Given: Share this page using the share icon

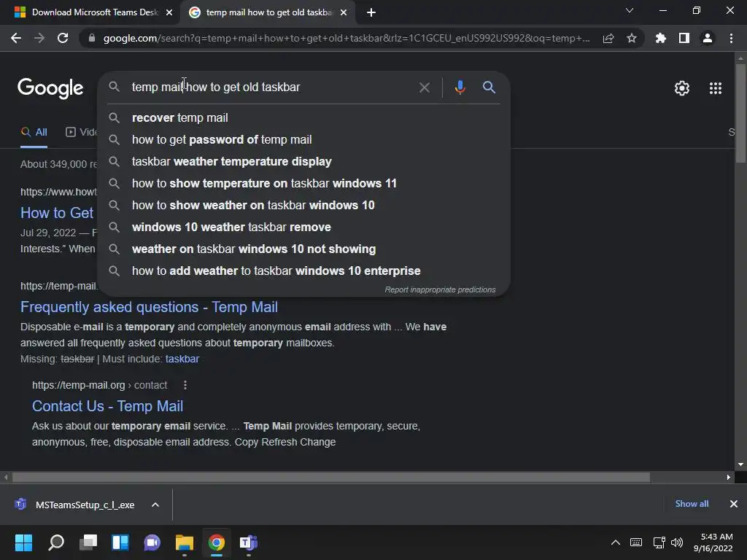Looking at the screenshot, I should (x=608, y=39).
